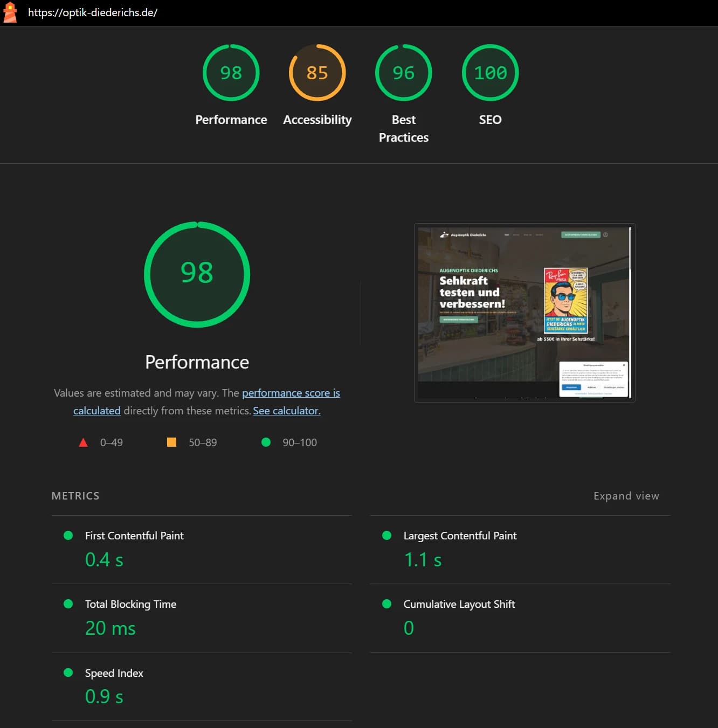Go to the SEO 100 score gauge
This screenshot has height=728, width=718.
pyautogui.click(x=490, y=73)
